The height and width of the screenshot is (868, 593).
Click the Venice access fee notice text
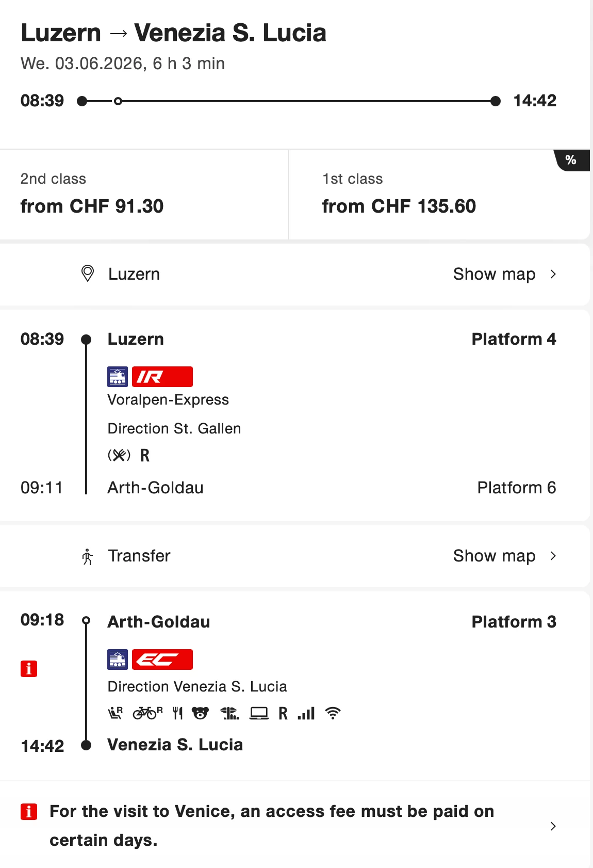point(272,826)
